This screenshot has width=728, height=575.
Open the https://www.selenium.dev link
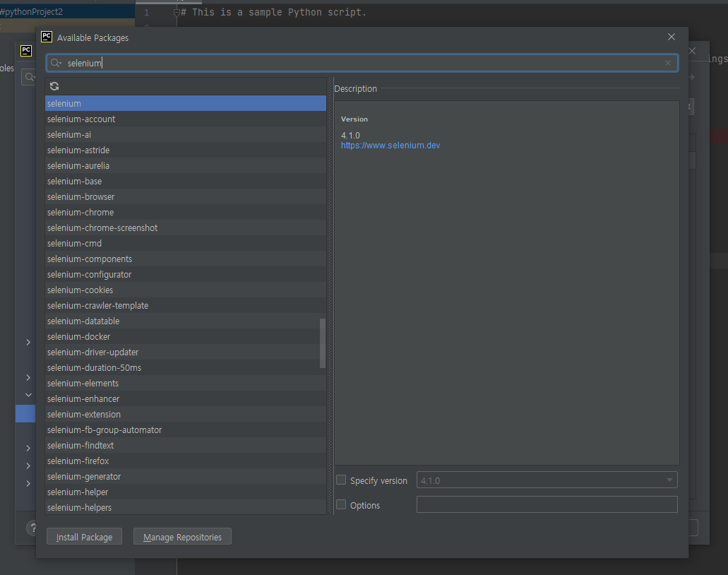(390, 146)
